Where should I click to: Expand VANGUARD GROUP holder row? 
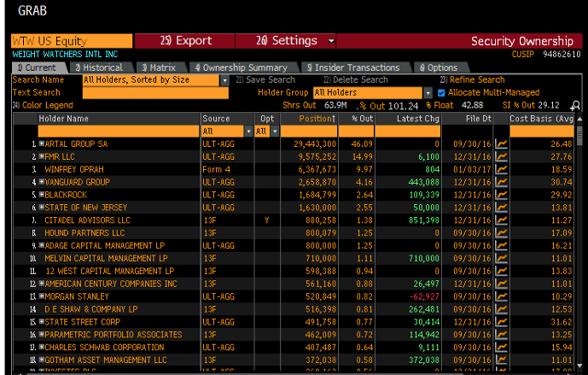41,182
